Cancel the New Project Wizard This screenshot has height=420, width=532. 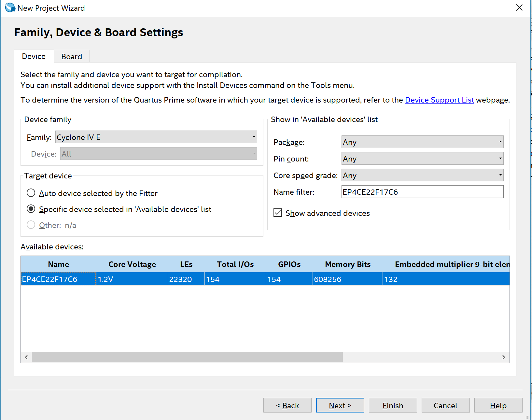(446, 405)
